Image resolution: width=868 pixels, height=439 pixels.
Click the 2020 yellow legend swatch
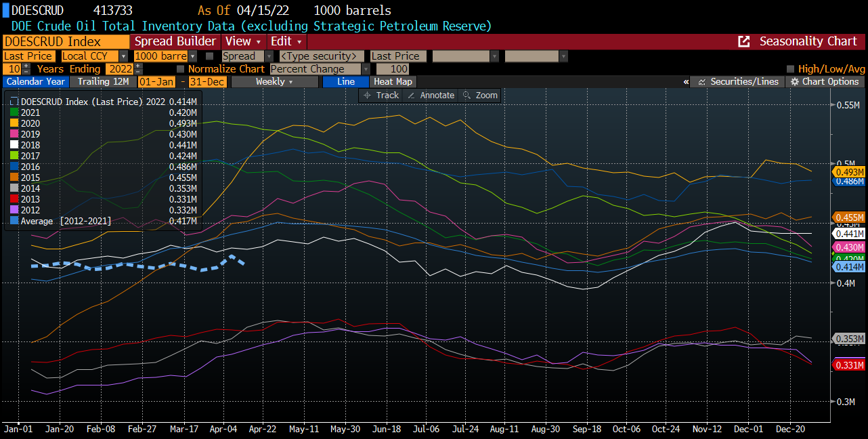pos(15,123)
